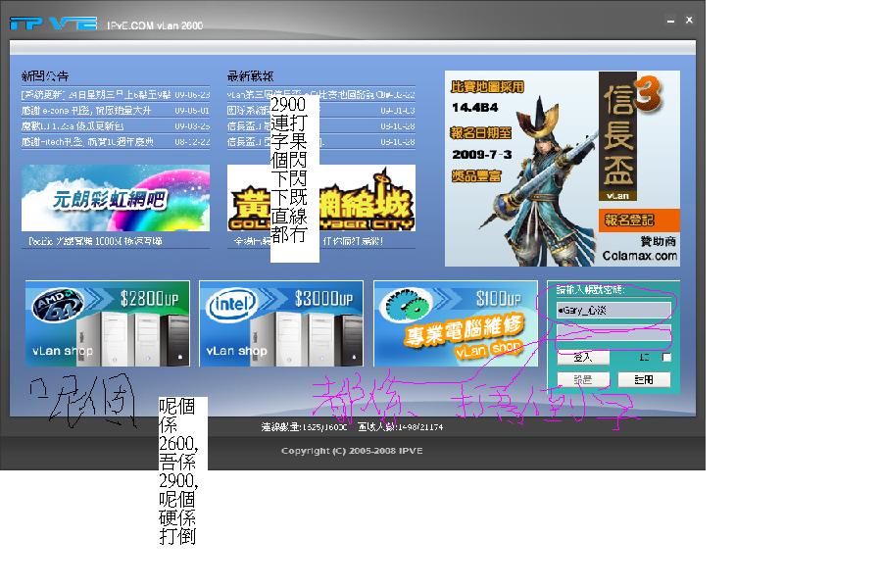The width and height of the screenshot is (882, 588).
Task: Click the 最新戰報 heading
Action: point(250,76)
